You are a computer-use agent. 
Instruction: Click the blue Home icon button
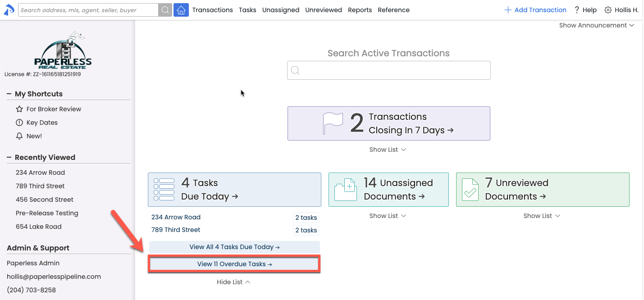click(x=181, y=10)
